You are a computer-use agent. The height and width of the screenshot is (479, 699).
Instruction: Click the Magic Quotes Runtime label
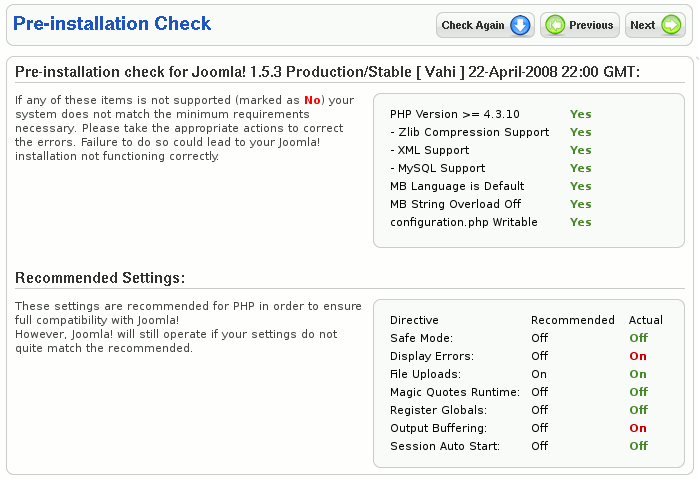coord(455,392)
